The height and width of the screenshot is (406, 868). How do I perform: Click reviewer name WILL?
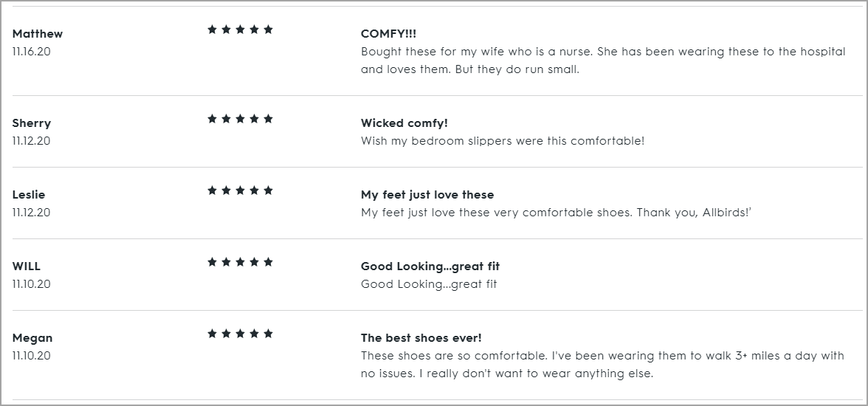[x=27, y=266]
